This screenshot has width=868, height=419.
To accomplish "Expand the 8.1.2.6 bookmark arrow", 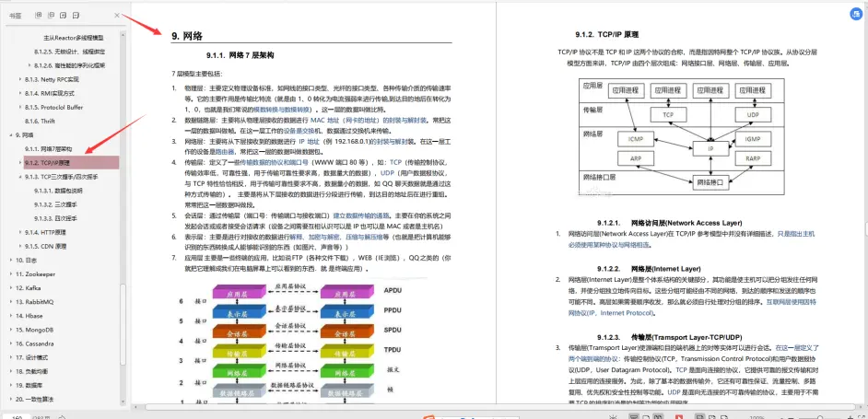I will [x=29, y=65].
